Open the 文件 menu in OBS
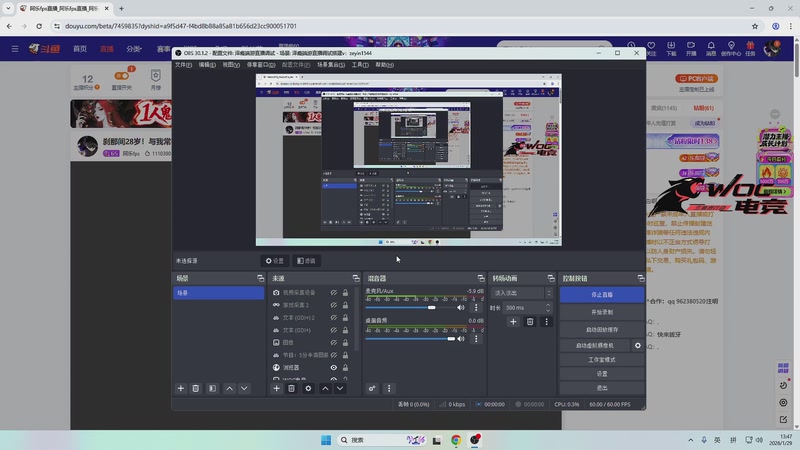The width and height of the screenshot is (800, 450). coord(183,65)
